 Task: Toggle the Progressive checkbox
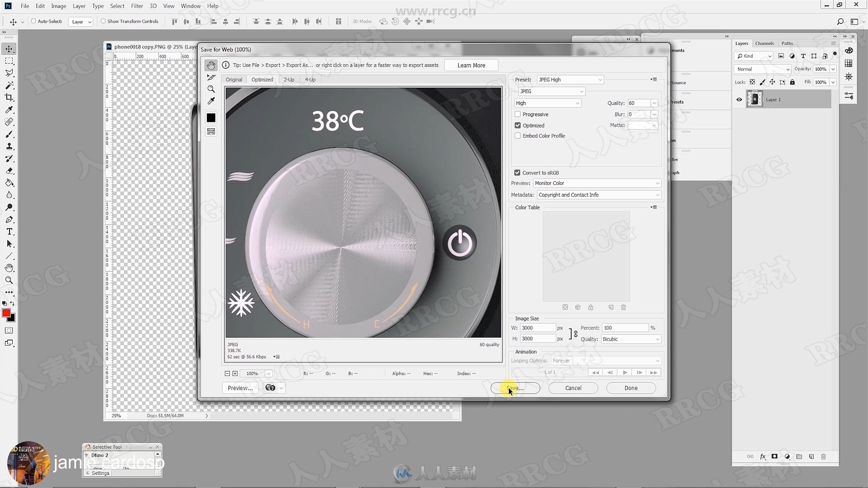518,114
